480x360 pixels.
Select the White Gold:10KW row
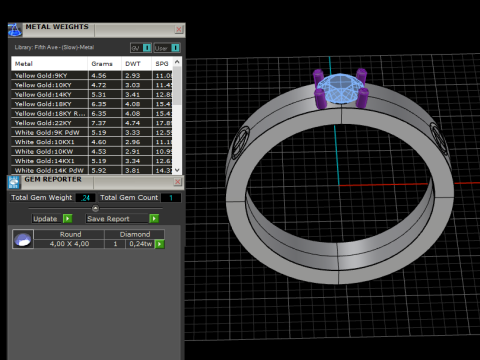pyautogui.click(x=92, y=151)
